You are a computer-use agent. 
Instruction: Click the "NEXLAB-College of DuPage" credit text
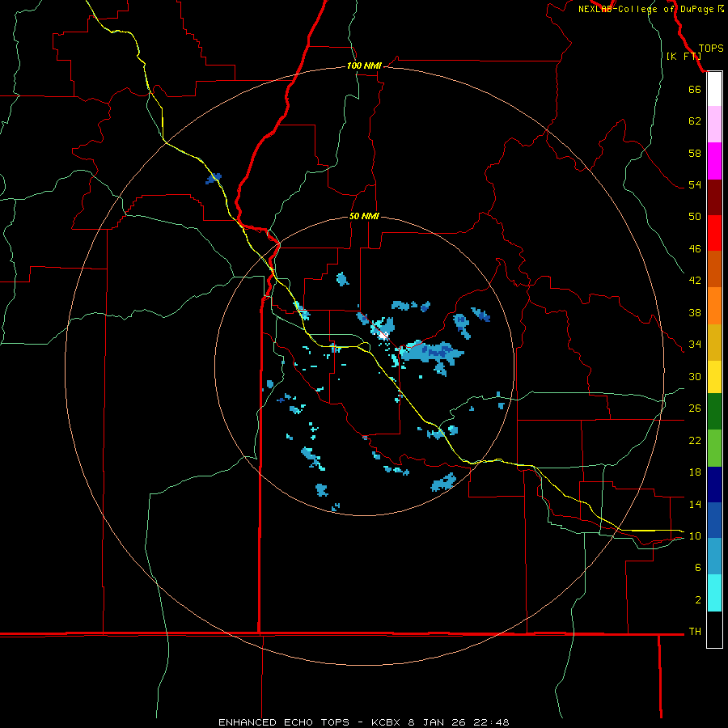[x=645, y=9]
